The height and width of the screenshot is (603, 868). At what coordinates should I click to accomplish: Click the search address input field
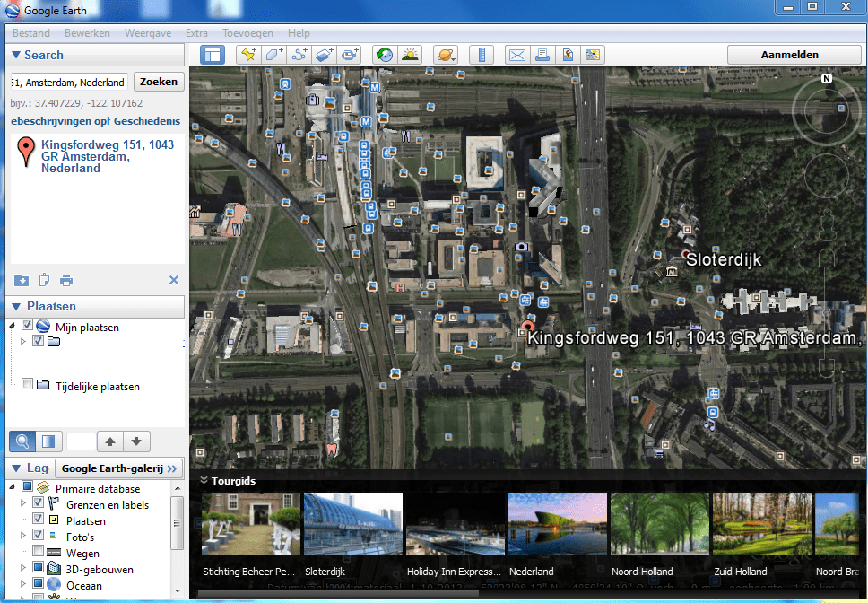pyautogui.click(x=69, y=82)
